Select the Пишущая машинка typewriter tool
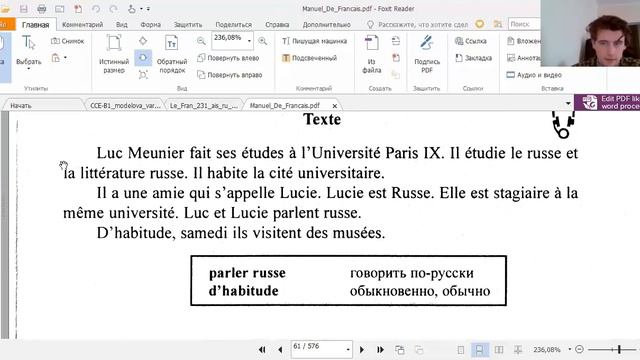The width and height of the screenshot is (640, 360). pyautogui.click(x=314, y=41)
